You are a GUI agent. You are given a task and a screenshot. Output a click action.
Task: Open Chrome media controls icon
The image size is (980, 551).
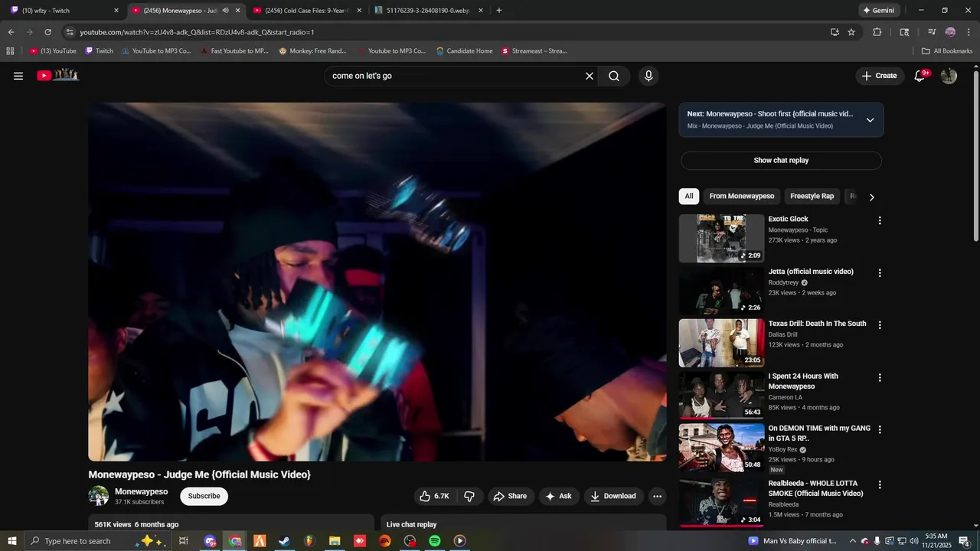click(x=932, y=32)
